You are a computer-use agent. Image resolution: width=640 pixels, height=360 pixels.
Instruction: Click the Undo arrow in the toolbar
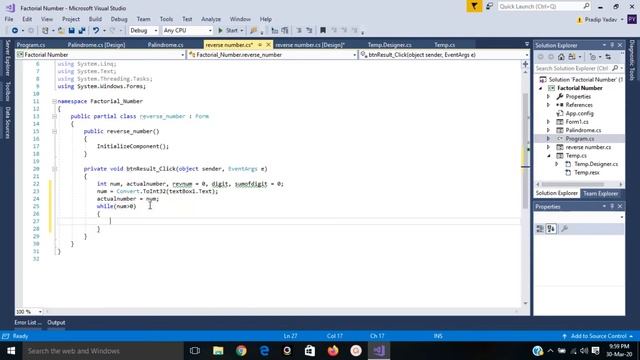[96, 31]
